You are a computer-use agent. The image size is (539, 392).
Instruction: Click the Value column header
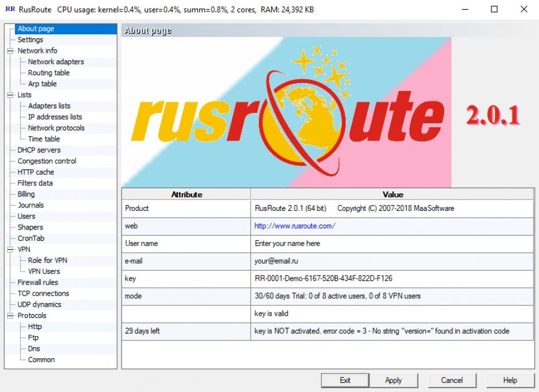392,194
